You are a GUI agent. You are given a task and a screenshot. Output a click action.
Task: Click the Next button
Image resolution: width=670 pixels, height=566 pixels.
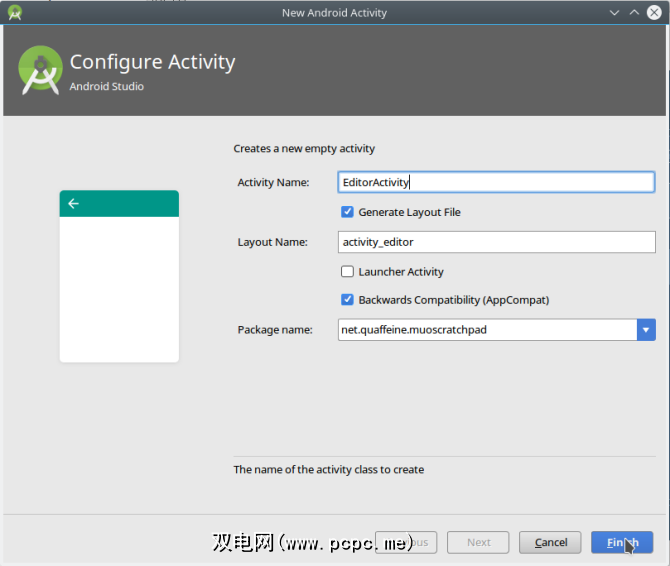[x=479, y=542]
